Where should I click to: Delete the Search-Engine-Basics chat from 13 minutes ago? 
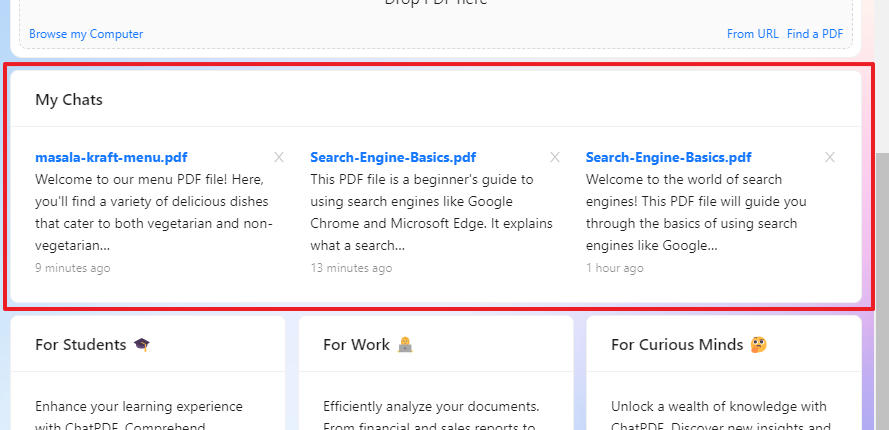point(555,157)
